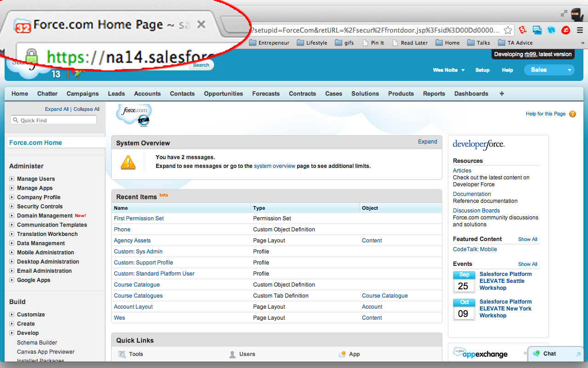Open the Chrome menu hamburger icon
Viewport: 588px width, 368px height.
(580, 30)
